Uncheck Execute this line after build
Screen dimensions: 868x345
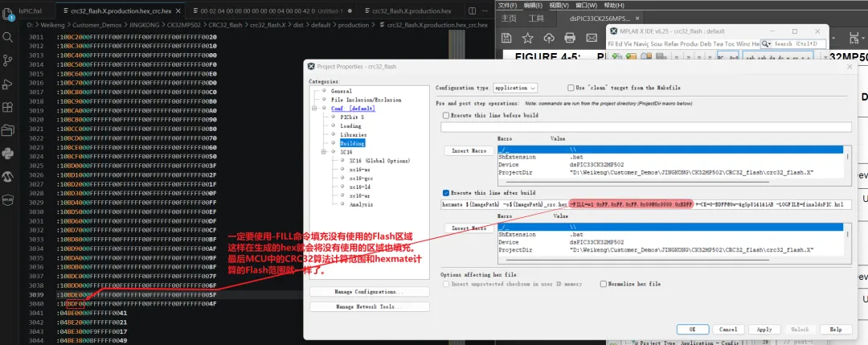coord(446,193)
